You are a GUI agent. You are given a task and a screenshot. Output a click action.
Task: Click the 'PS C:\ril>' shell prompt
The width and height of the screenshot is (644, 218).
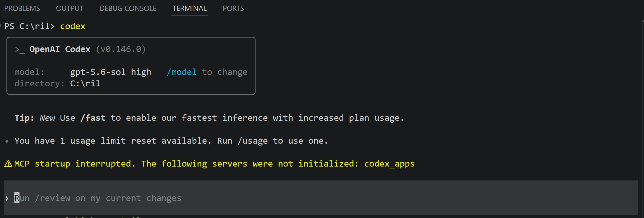[29, 26]
